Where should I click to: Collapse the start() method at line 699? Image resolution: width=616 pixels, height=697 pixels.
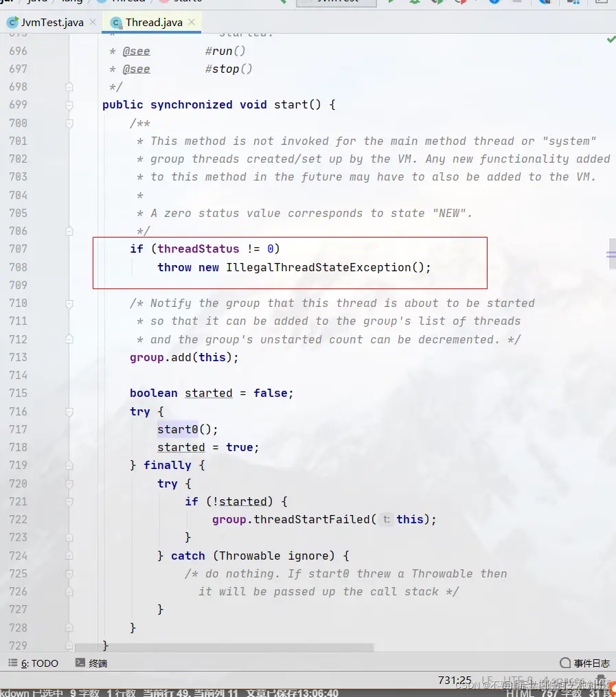69,105
